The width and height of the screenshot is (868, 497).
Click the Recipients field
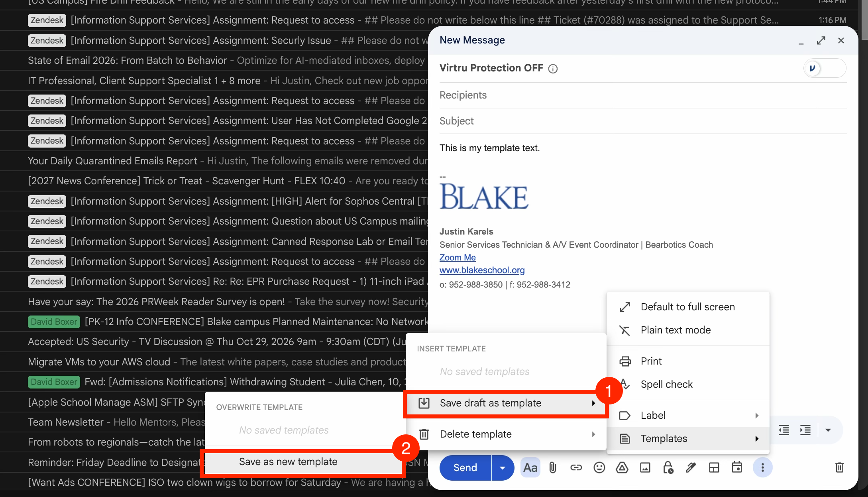tap(643, 95)
